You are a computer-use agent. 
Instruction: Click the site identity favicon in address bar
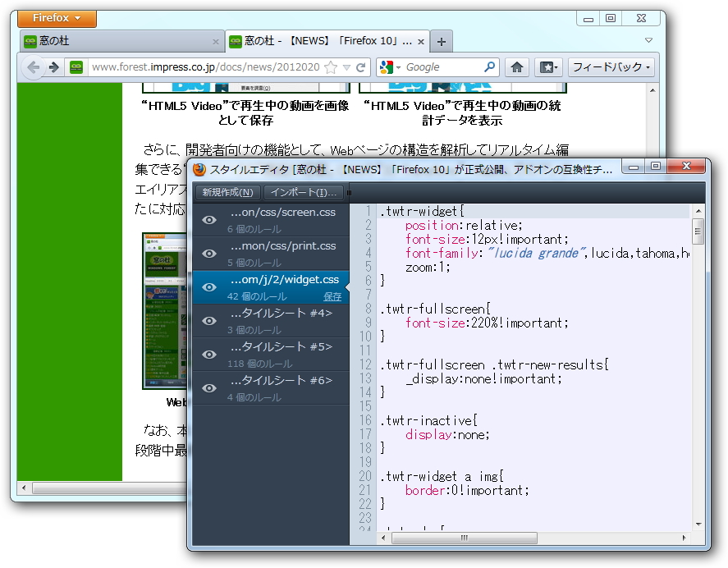(76, 67)
